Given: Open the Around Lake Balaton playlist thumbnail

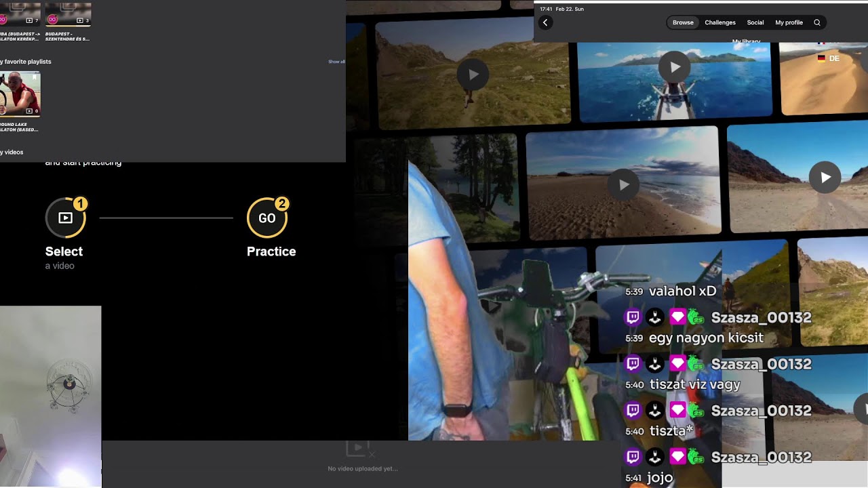Looking at the screenshot, I should (x=20, y=94).
